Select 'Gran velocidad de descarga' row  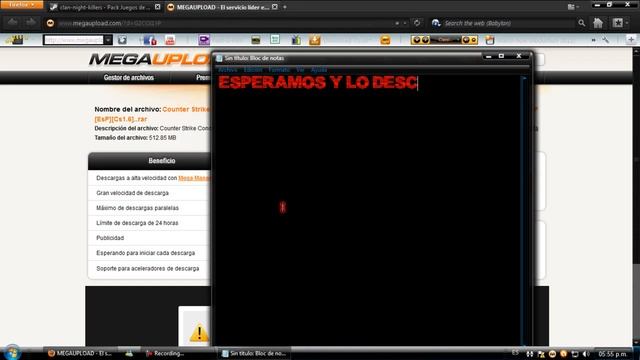tap(149, 193)
